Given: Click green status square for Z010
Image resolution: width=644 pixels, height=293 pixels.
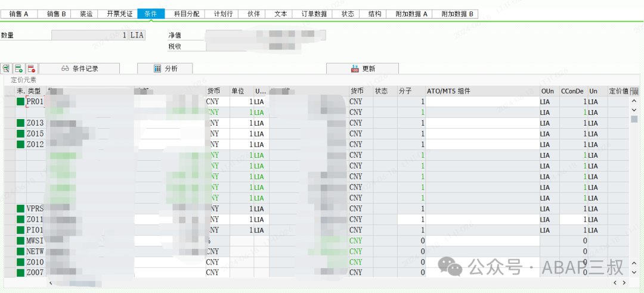Looking at the screenshot, I should 20,262.
